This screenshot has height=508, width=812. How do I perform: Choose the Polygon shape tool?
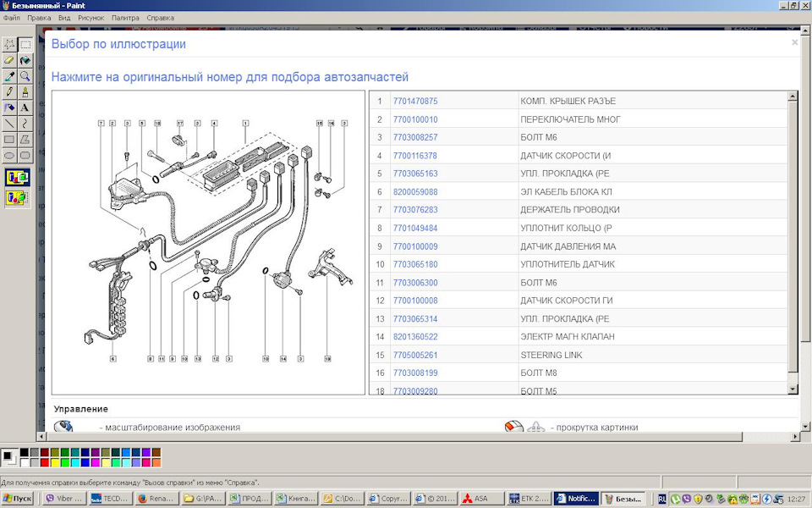coord(25,140)
